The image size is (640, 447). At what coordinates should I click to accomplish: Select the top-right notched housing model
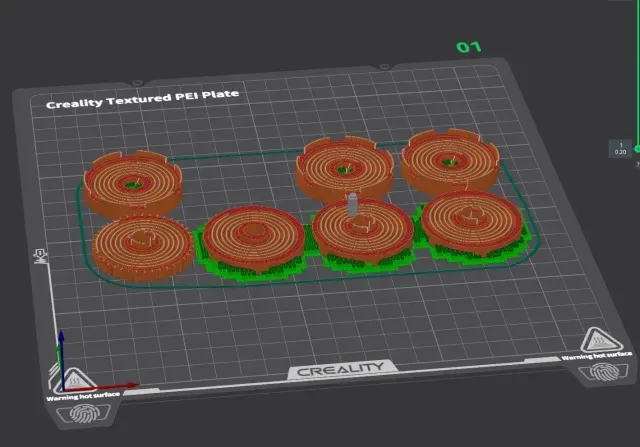coord(450,160)
